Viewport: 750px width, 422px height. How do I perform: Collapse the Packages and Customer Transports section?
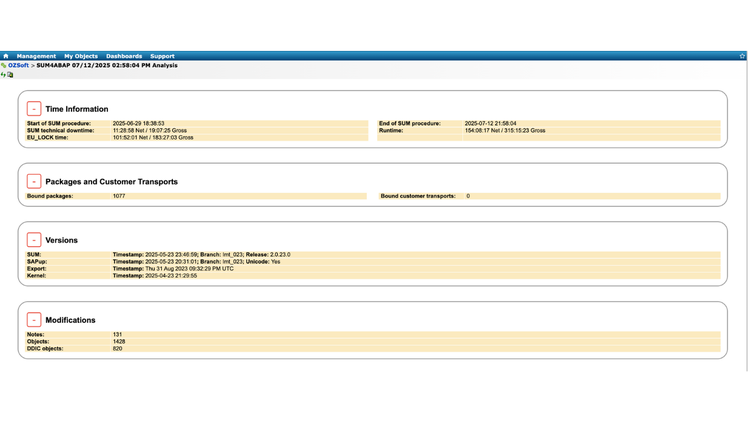coord(34,182)
